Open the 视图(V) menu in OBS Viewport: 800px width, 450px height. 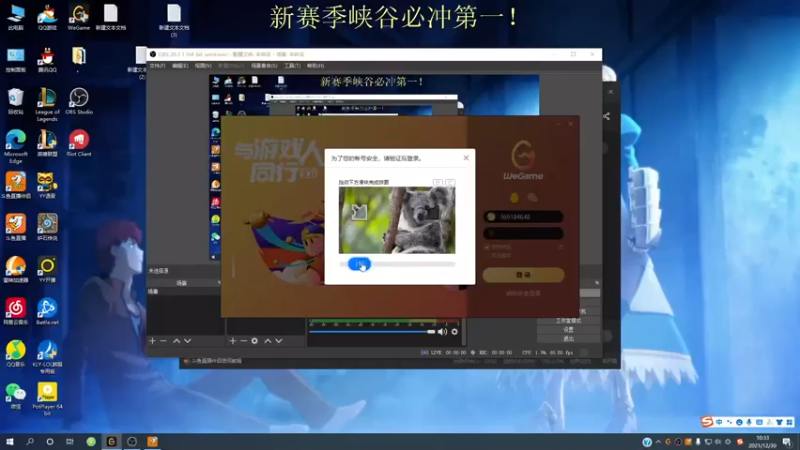point(203,66)
